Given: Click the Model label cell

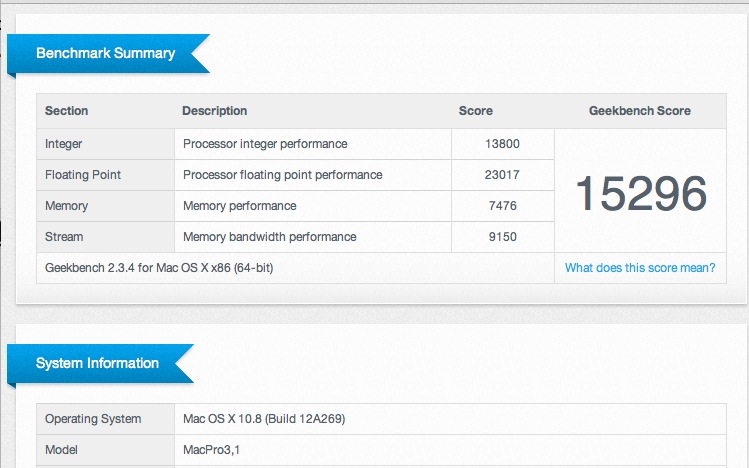Looking at the screenshot, I should pyautogui.click(x=106, y=450).
